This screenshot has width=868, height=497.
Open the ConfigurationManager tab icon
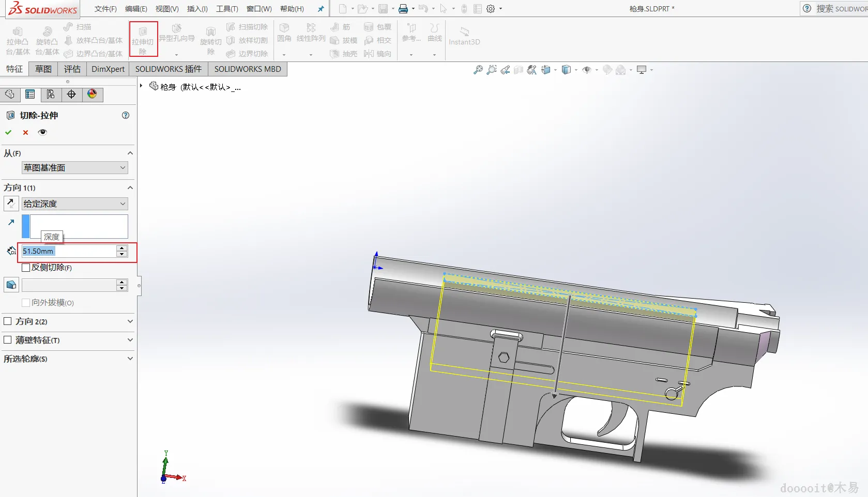coord(51,94)
